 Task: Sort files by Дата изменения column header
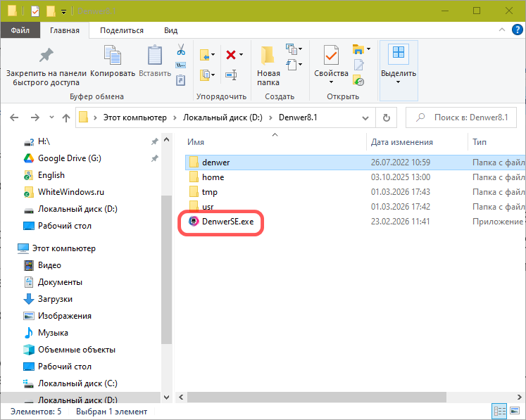pos(401,141)
